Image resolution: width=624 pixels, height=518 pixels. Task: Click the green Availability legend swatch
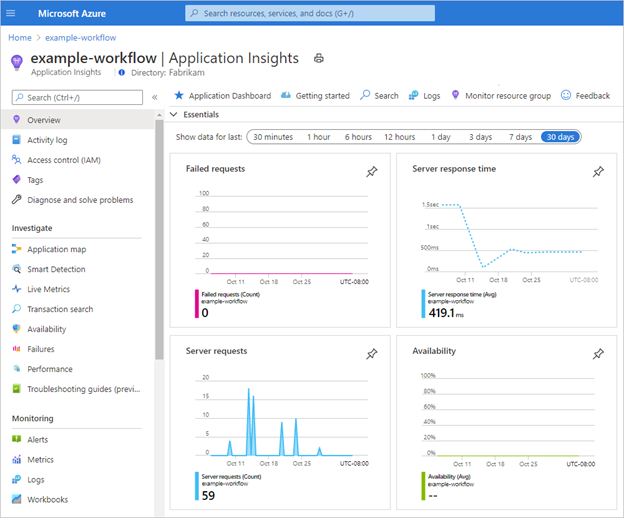(423, 486)
